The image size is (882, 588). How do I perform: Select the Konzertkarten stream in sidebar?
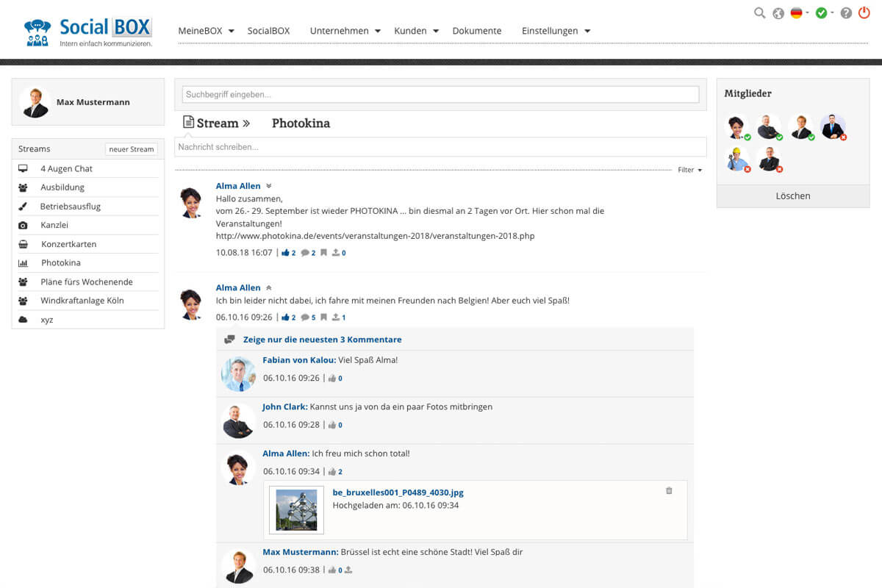pos(68,244)
